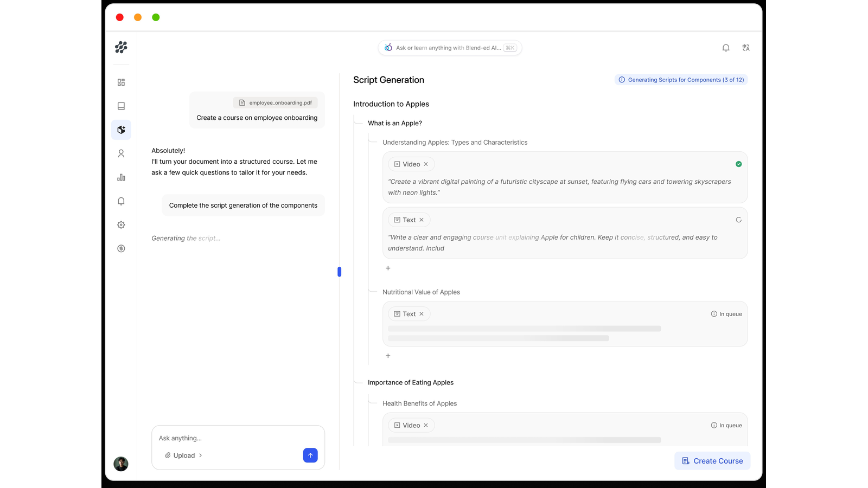The height and width of the screenshot is (488, 868).
Task: Open settings gear icon in sidebar
Action: pos(121,224)
